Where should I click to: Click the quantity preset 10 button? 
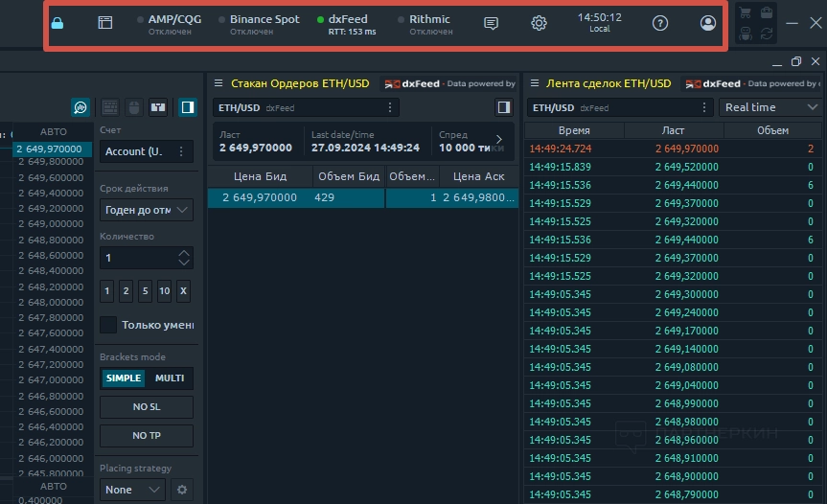tap(164, 291)
